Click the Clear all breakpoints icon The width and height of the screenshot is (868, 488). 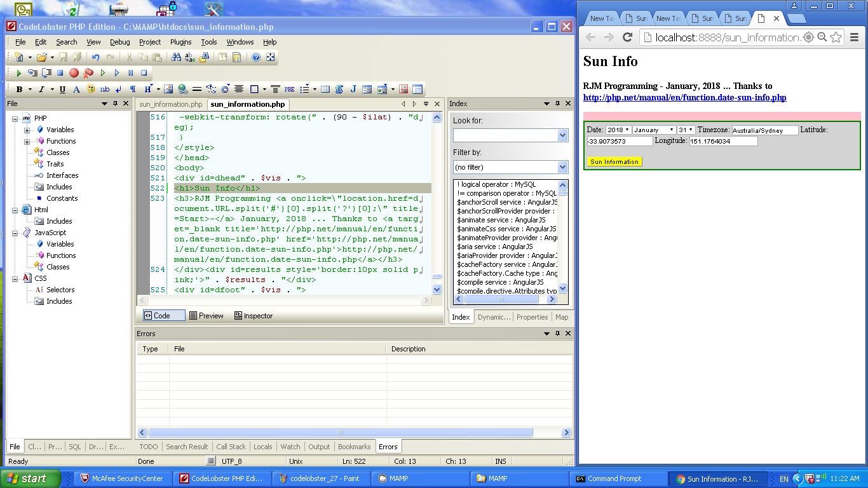[x=88, y=73]
